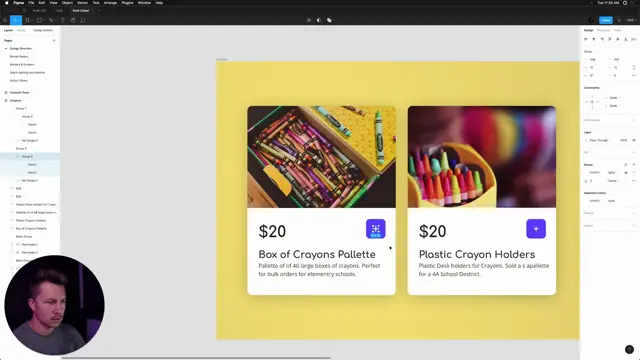Click the Crayons page in the list
The height and width of the screenshot is (360, 640).
[x=16, y=100]
